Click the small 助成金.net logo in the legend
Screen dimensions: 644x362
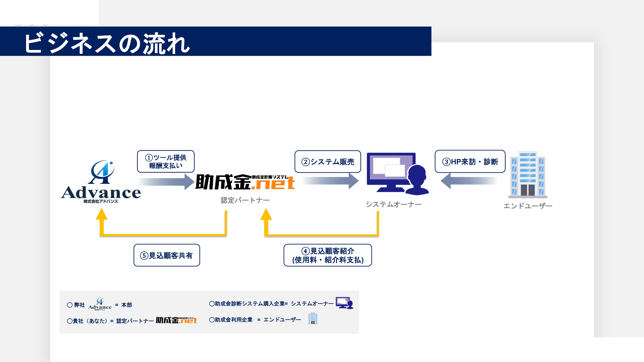[176, 320]
